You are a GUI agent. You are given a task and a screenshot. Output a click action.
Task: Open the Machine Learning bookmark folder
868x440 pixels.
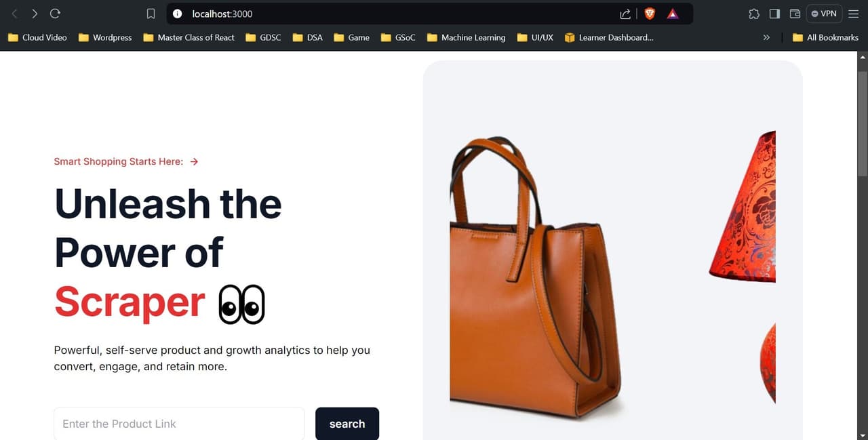(466, 37)
